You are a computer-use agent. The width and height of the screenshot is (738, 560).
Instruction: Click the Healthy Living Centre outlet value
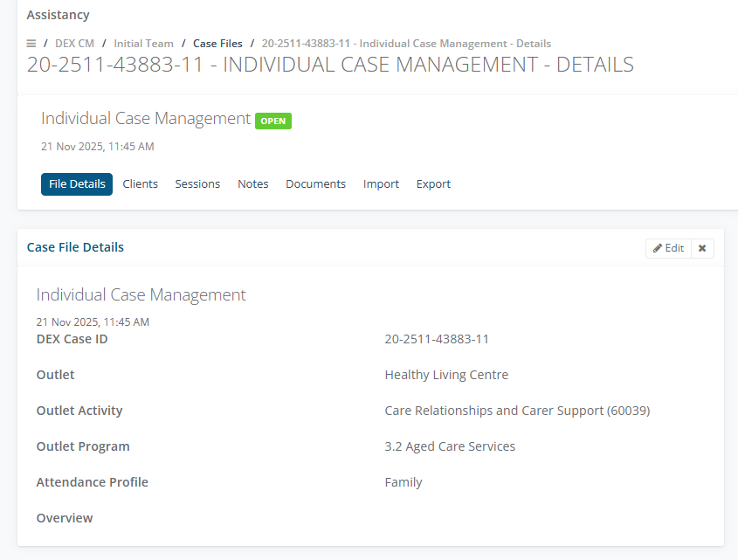(446, 375)
